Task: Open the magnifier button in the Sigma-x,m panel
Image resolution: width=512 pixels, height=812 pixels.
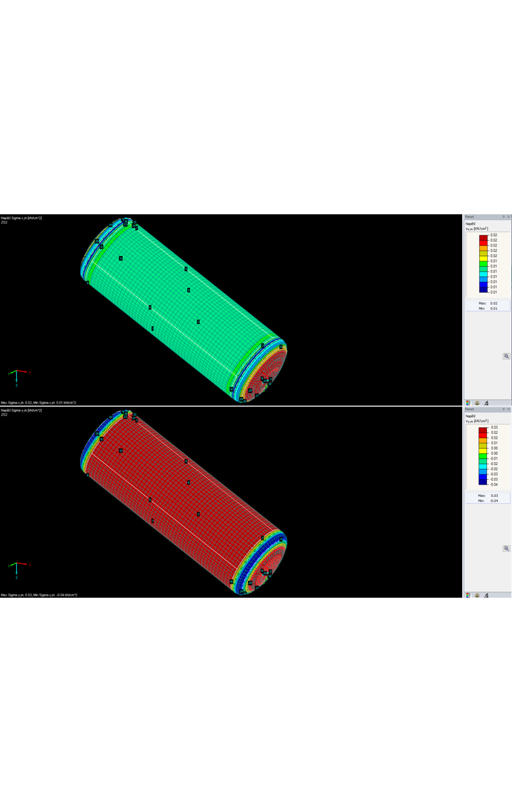Action: (x=507, y=356)
